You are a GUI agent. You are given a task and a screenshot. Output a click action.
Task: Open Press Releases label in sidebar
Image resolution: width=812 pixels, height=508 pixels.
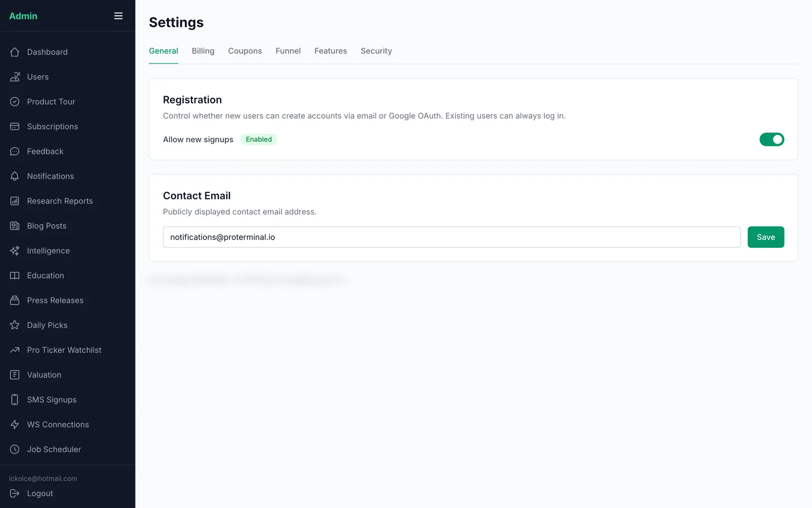[55, 300]
